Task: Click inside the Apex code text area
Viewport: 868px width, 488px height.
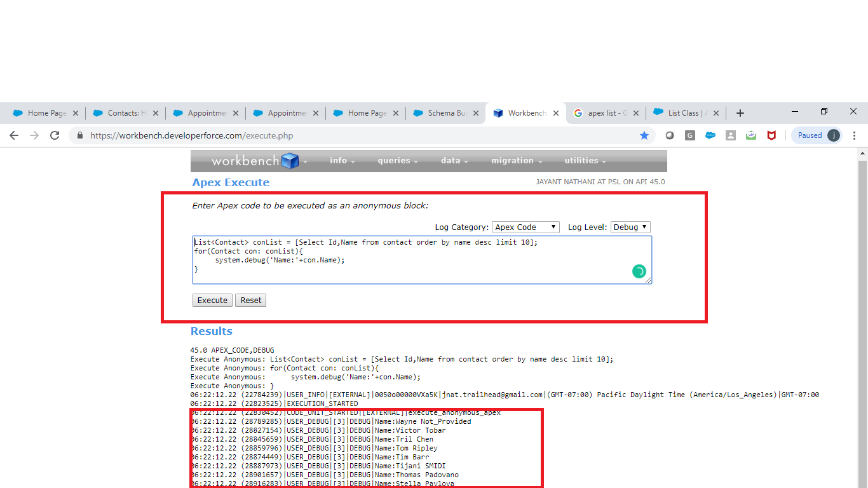Action: (422, 260)
